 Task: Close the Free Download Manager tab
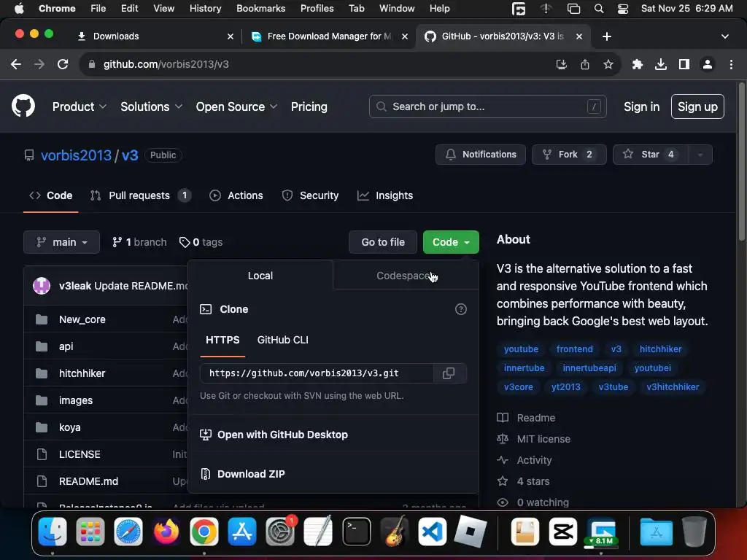tap(404, 36)
